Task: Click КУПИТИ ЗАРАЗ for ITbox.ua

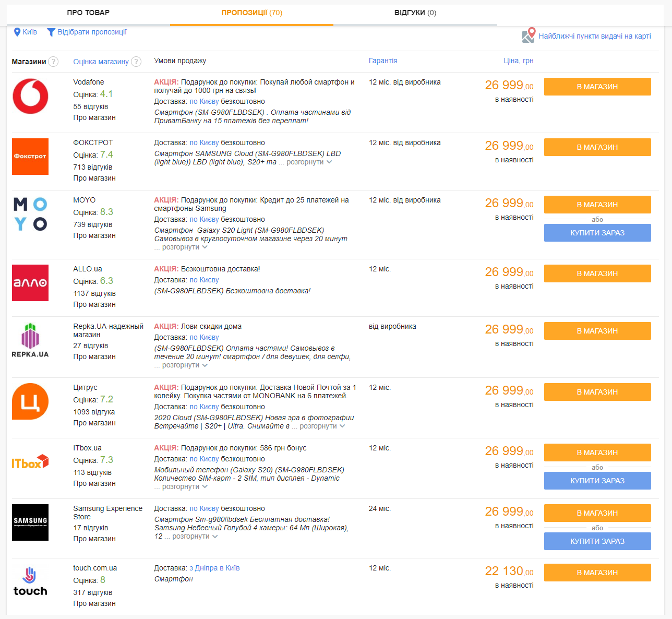Action: click(x=597, y=481)
